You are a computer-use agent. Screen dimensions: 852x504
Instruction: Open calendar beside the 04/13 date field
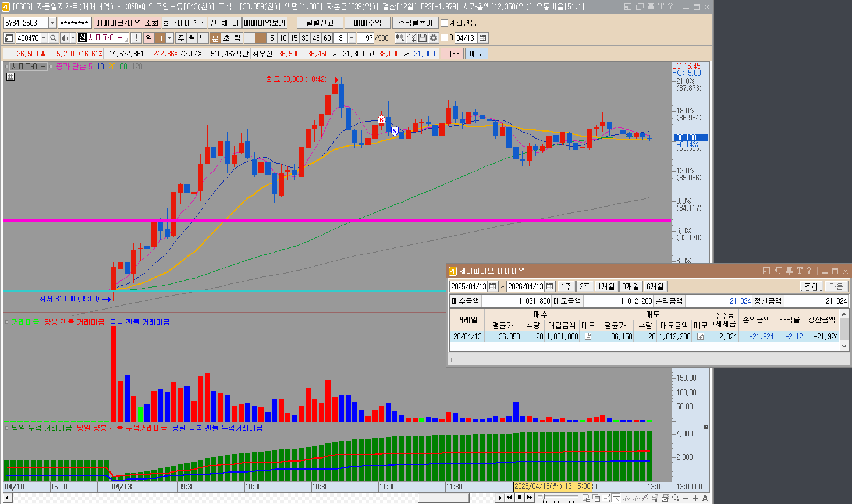(x=482, y=38)
